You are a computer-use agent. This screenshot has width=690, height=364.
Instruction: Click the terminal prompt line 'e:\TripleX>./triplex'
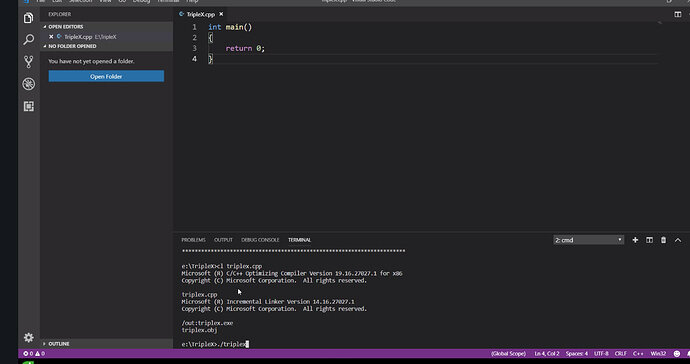point(215,344)
